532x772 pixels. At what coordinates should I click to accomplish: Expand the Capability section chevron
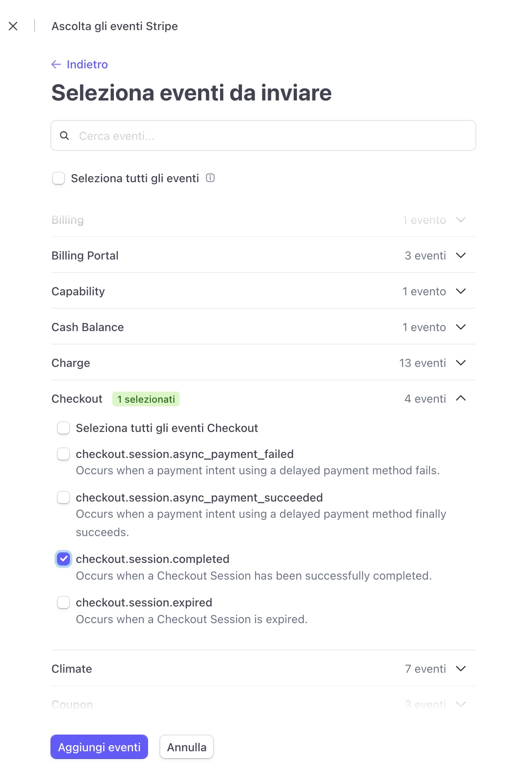click(x=460, y=292)
